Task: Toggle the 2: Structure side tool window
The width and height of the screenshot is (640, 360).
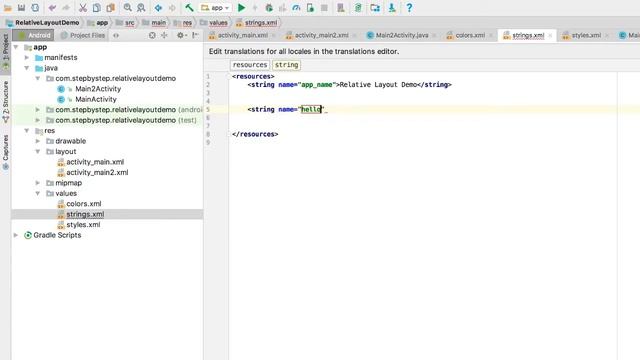Action: [5, 102]
